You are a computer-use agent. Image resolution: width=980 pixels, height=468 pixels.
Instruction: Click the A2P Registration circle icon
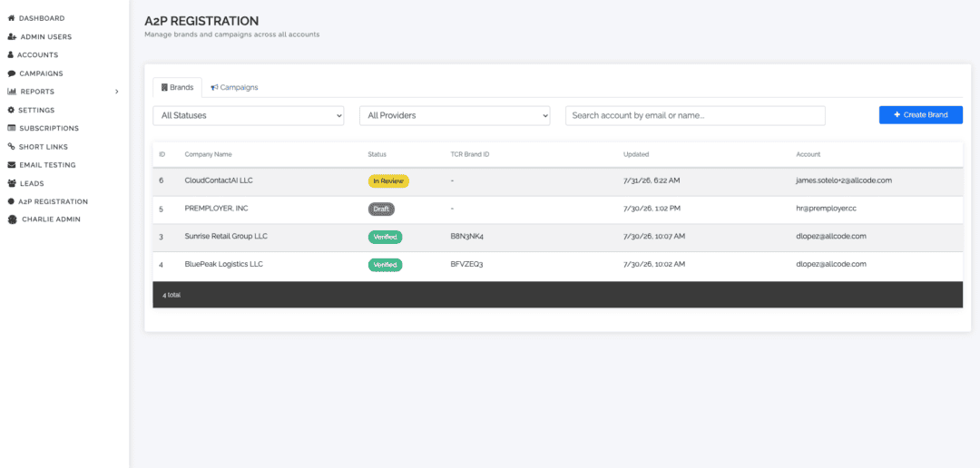coord(11,201)
